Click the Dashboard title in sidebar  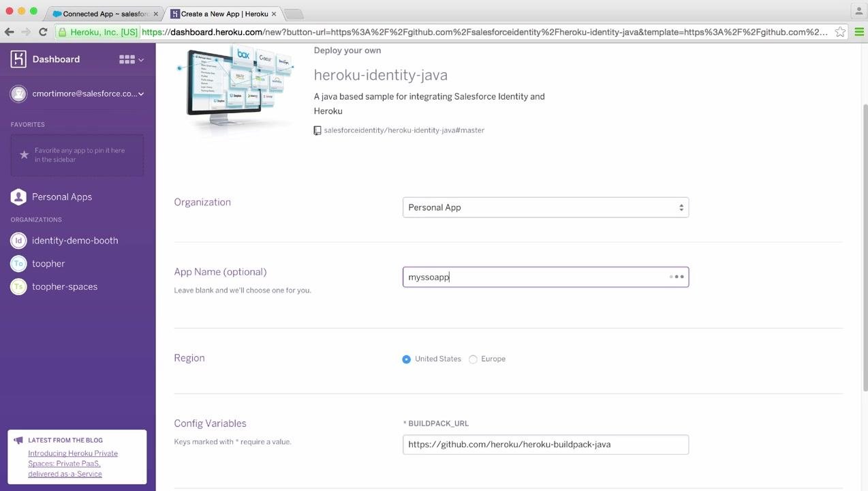[x=56, y=59]
